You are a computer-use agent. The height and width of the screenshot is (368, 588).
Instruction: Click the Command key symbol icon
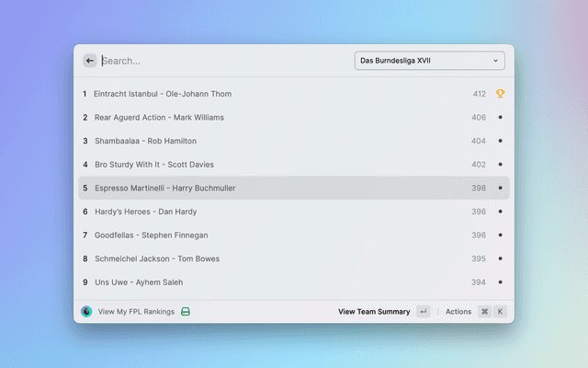(x=484, y=312)
